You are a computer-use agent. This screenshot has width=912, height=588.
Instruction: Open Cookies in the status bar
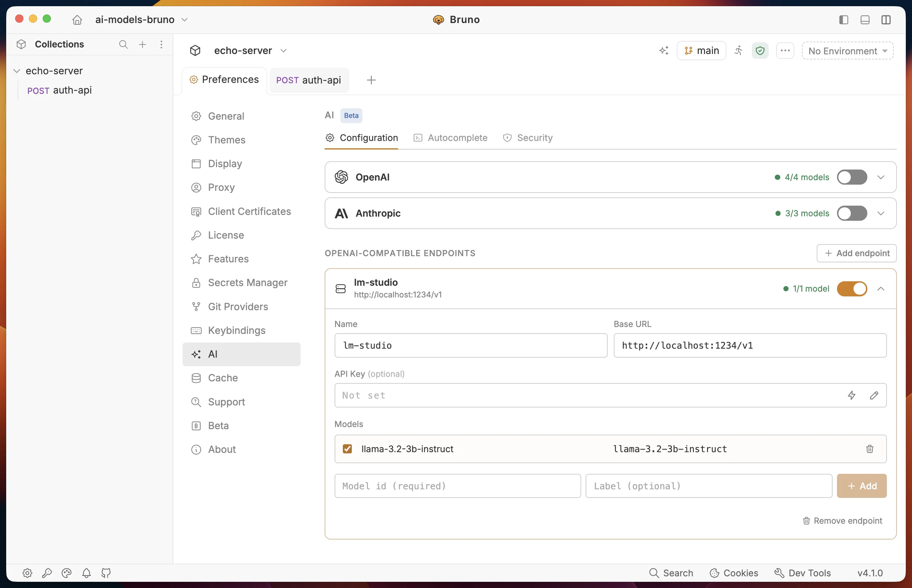click(734, 573)
